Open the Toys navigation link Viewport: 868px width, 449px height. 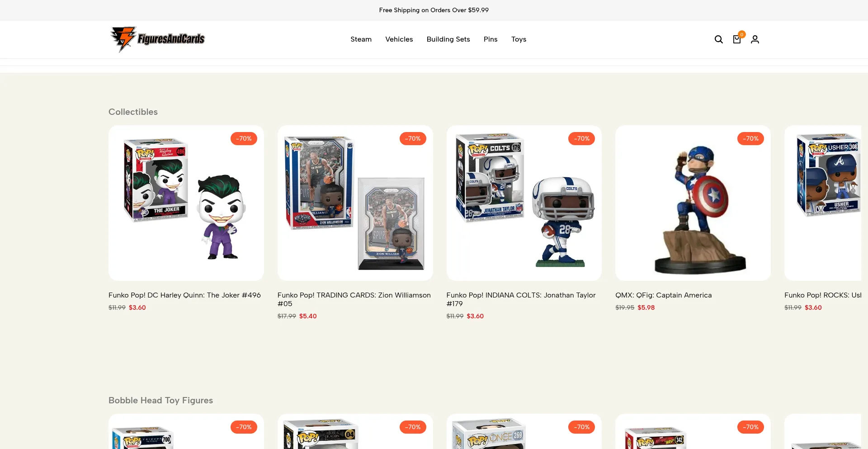pyautogui.click(x=519, y=39)
